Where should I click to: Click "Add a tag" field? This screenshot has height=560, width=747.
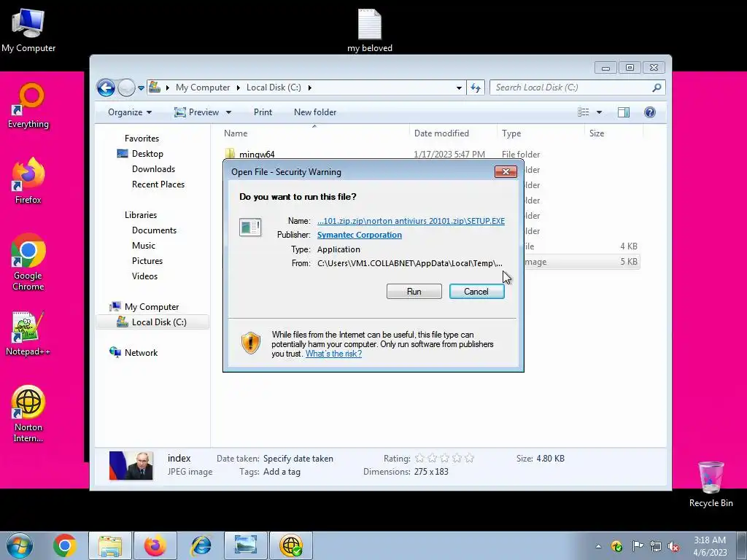pyautogui.click(x=282, y=472)
